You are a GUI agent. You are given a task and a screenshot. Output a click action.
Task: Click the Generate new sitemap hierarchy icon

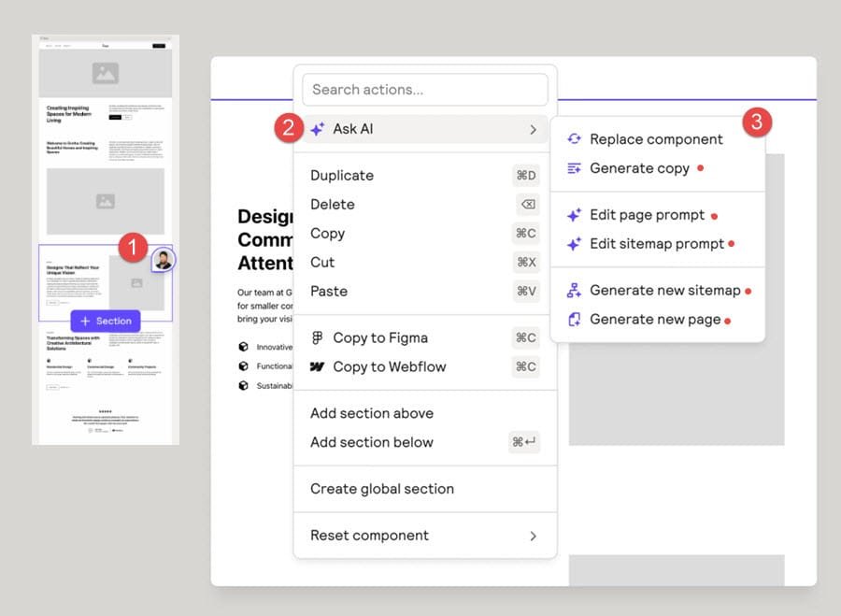574,291
